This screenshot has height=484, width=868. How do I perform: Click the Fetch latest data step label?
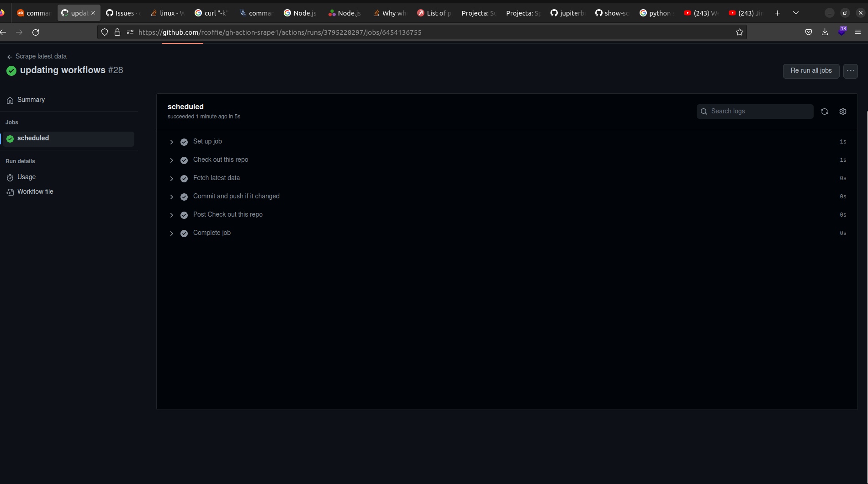(x=217, y=178)
